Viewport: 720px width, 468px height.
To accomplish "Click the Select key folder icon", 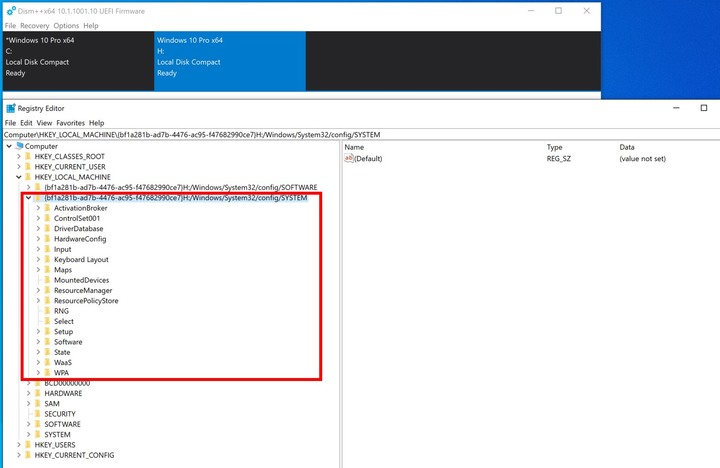I will 47,321.
